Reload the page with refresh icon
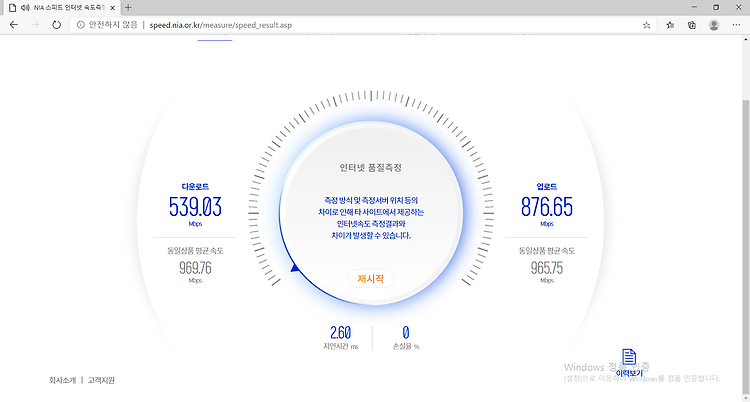Screen dimensions: 750x402 click(x=56, y=25)
